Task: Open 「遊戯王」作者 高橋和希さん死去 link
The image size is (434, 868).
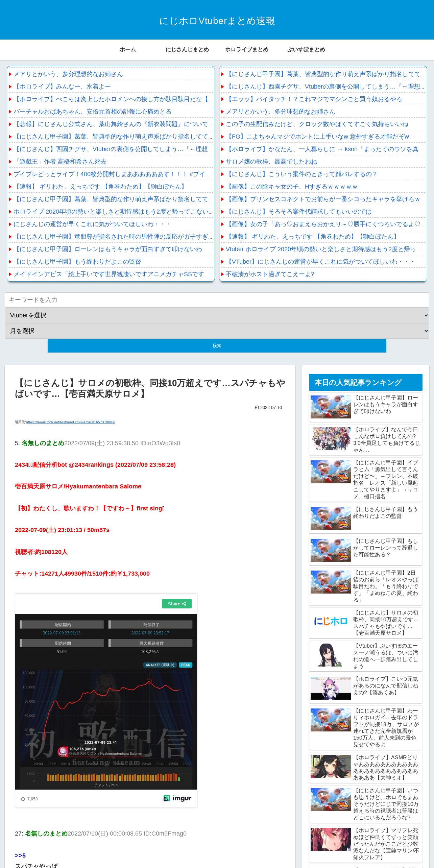Action: tap(60, 162)
